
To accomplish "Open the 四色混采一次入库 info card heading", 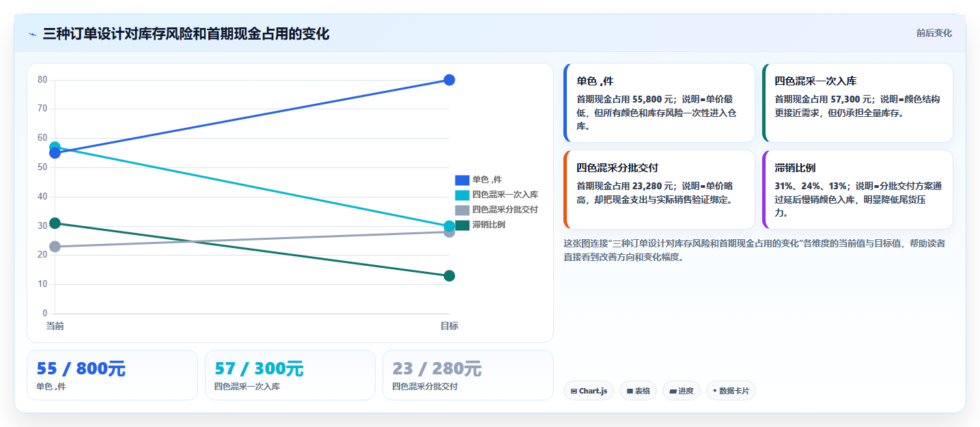I will [x=815, y=81].
